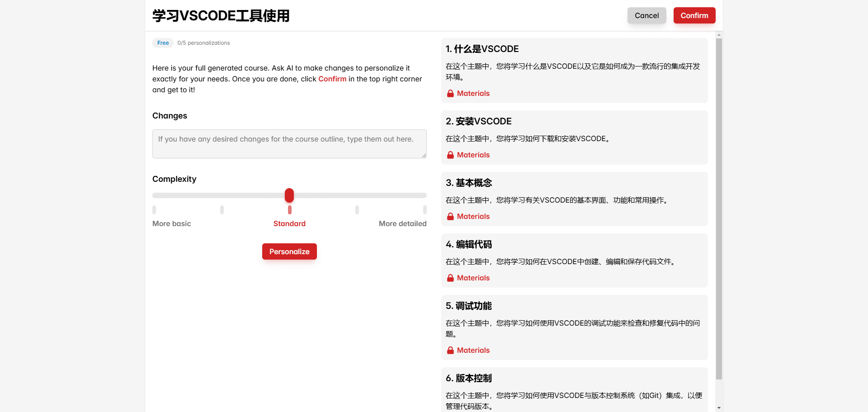The width and height of the screenshot is (868, 412).
Task: Click the lock icon under 什么是VSCODE
Action: coord(450,94)
